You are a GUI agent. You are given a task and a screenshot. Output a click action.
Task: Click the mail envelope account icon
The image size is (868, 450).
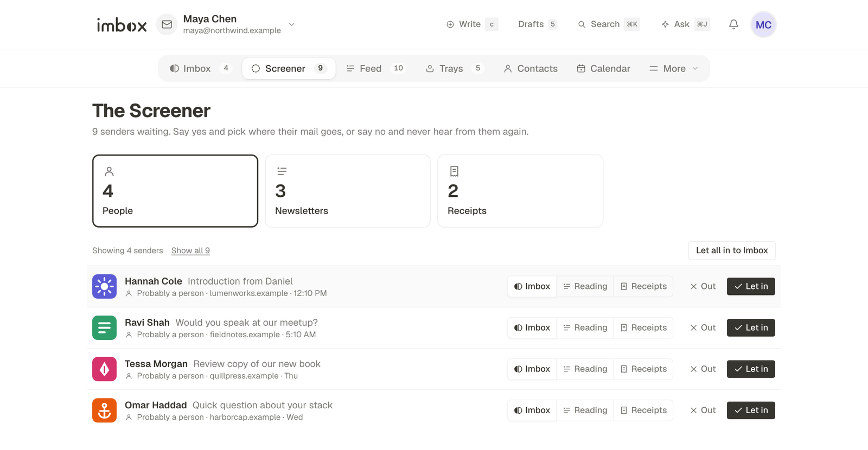tap(167, 24)
